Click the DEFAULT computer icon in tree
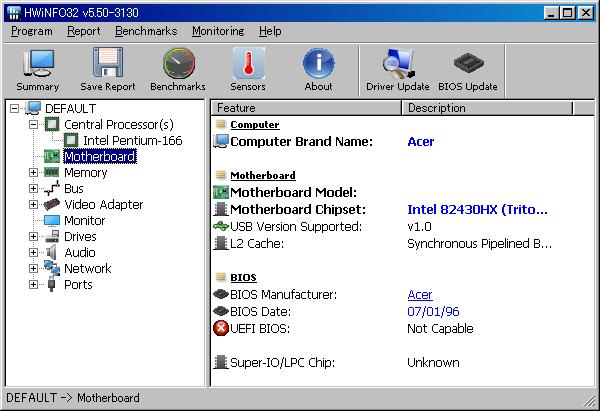Image resolution: width=600 pixels, height=411 pixels. [33, 108]
